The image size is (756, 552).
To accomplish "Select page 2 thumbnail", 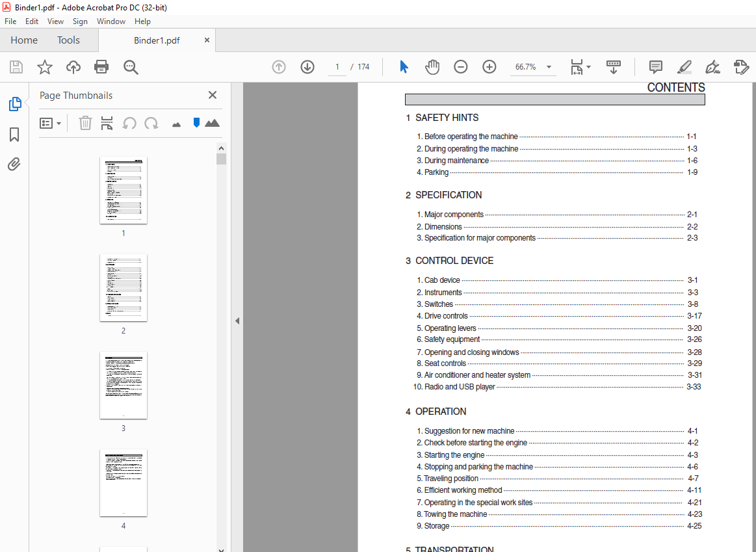I will click(x=124, y=288).
